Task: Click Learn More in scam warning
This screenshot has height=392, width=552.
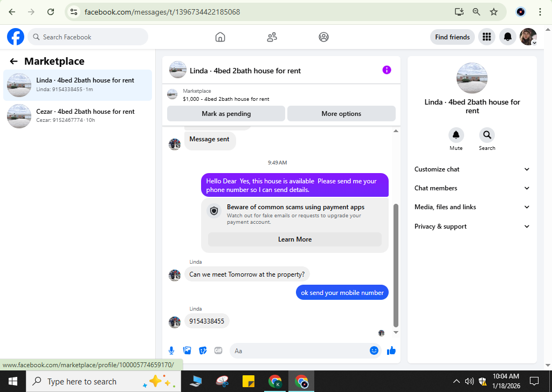Action: [295, 239]
